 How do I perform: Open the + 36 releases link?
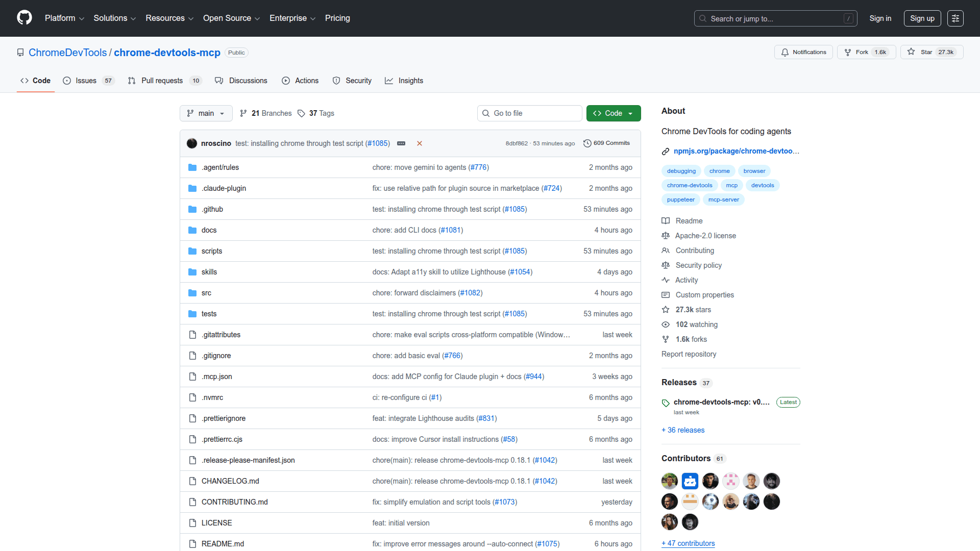click(682, 430)
